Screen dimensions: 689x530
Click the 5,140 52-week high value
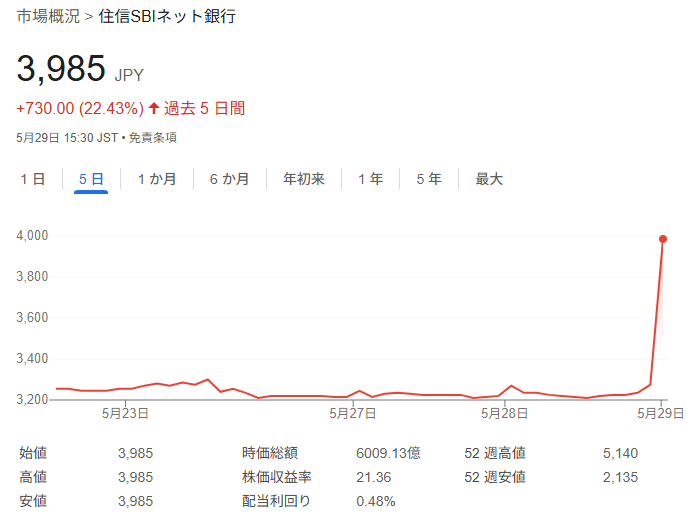pyautogui.click(x=620, y=453)
